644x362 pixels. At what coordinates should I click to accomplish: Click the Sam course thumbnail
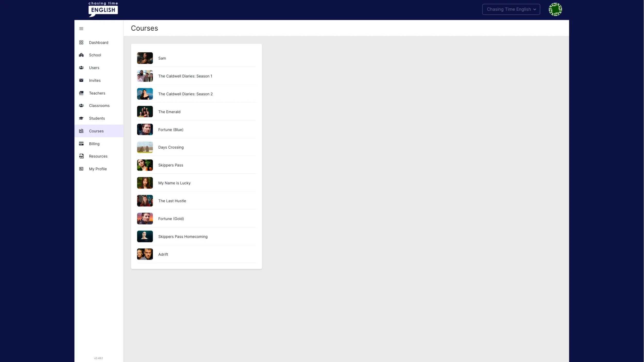click(145, 58)
